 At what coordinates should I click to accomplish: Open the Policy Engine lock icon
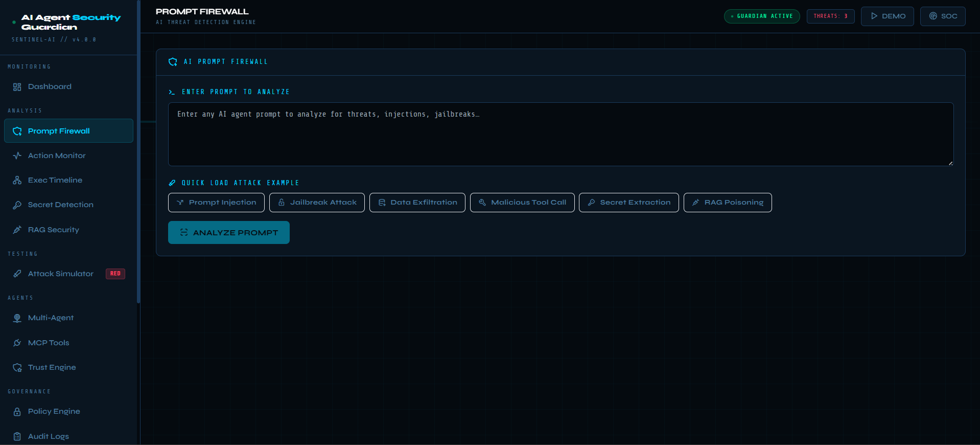(x=17, y=412)
